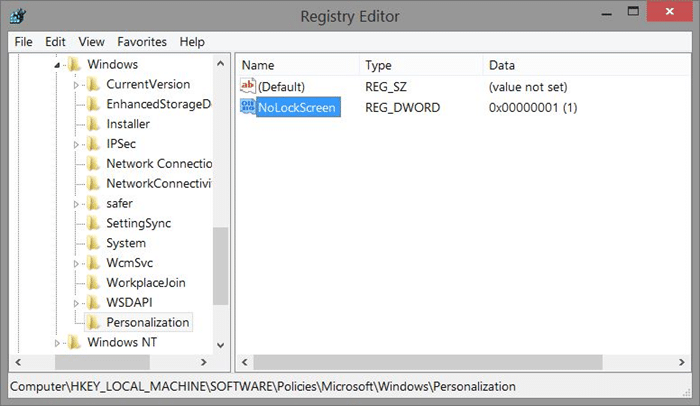
Task: Click the Registry Editor app icon in title bar
Action: pos(18,17)
